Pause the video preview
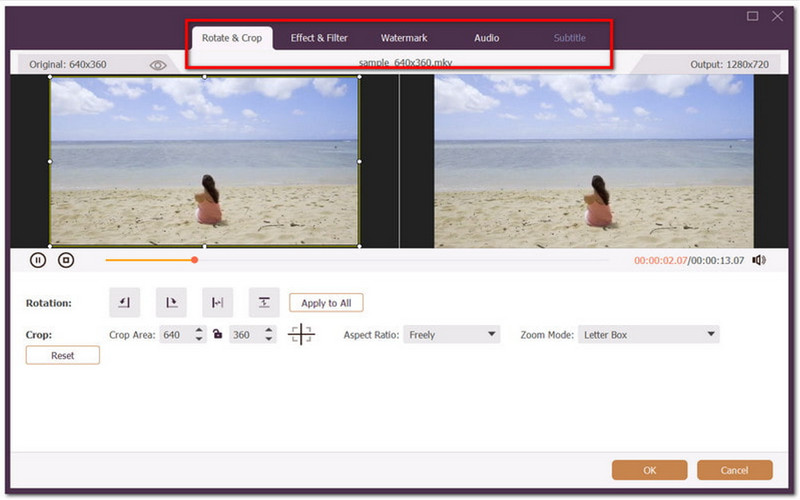This screenshot has width=800, height=500. tap(38, 260)
